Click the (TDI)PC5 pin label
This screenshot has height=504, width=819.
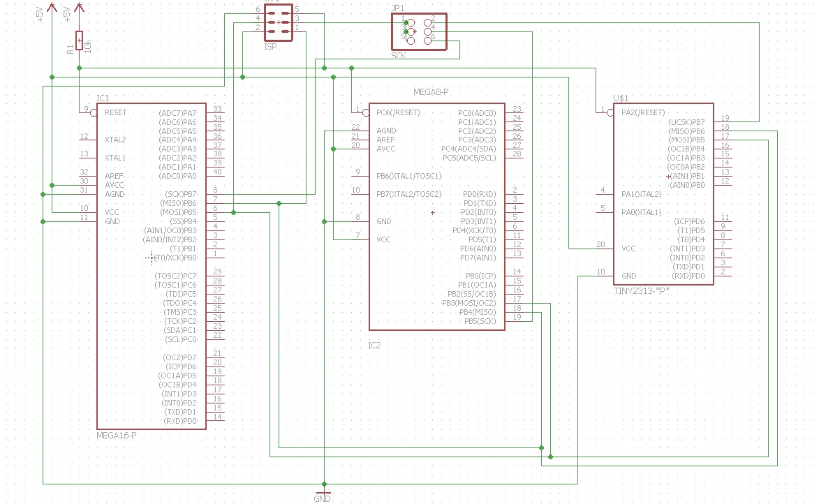tap(182, 294)
